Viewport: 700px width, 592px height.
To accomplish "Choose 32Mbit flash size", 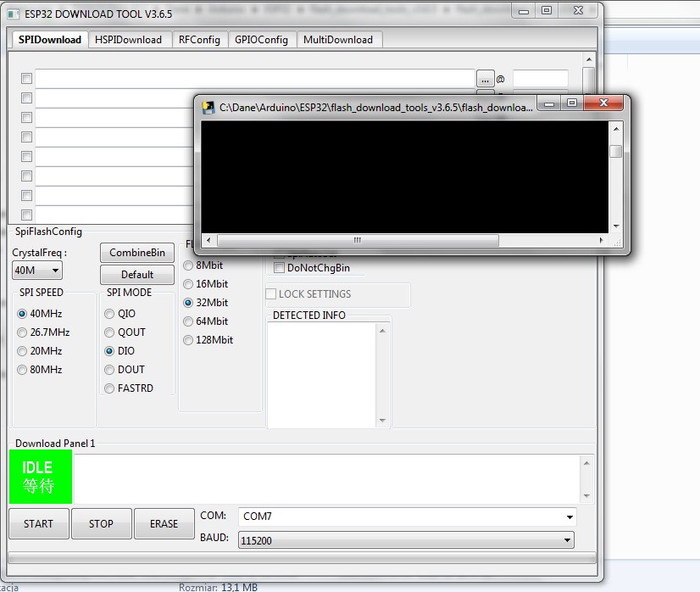I will [x=206, y=303].
